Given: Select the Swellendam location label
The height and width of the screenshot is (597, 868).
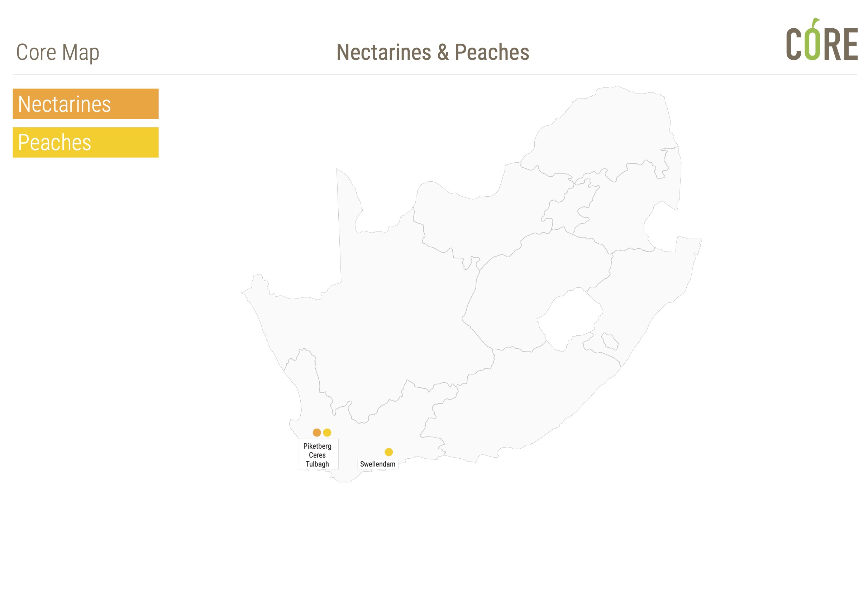Looking at the screenshot, I should [x=377, y=464].
